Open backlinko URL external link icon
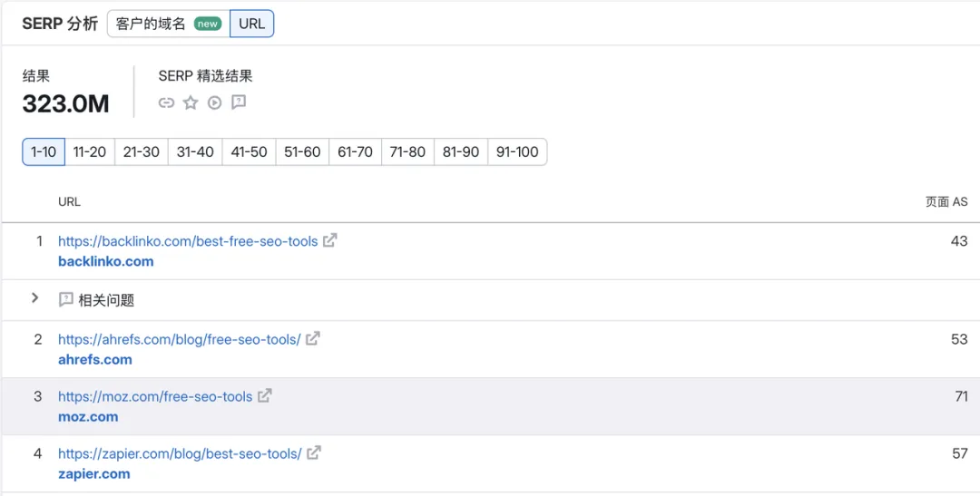The height and width of the screenshot is (496, 980). click(330, 240)
